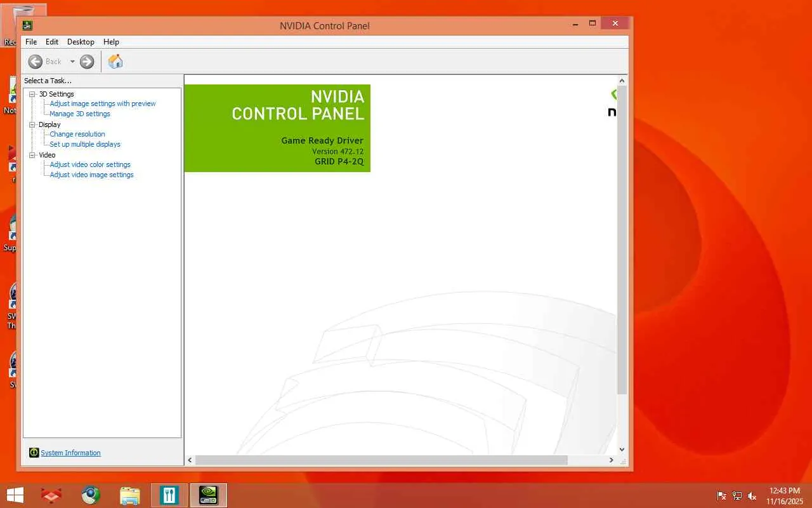Screen dimensions: 812x508
Task: Click the Forward arrow button
Action: (x=87, y=62)
